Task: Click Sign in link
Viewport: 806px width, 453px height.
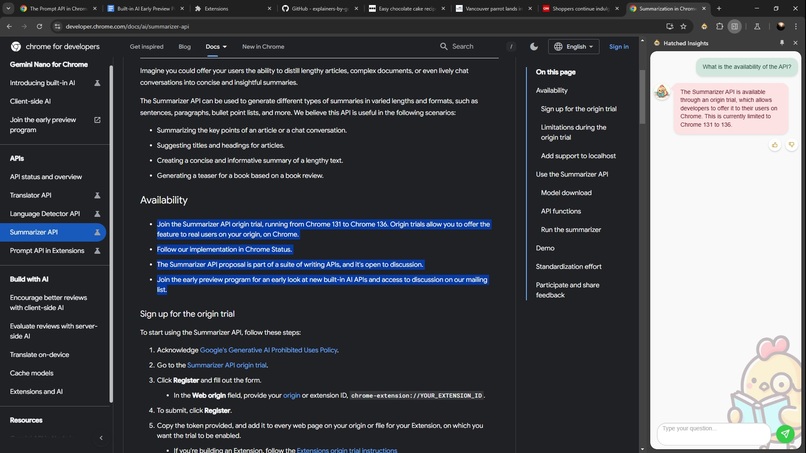Action: tap(619, 46)
